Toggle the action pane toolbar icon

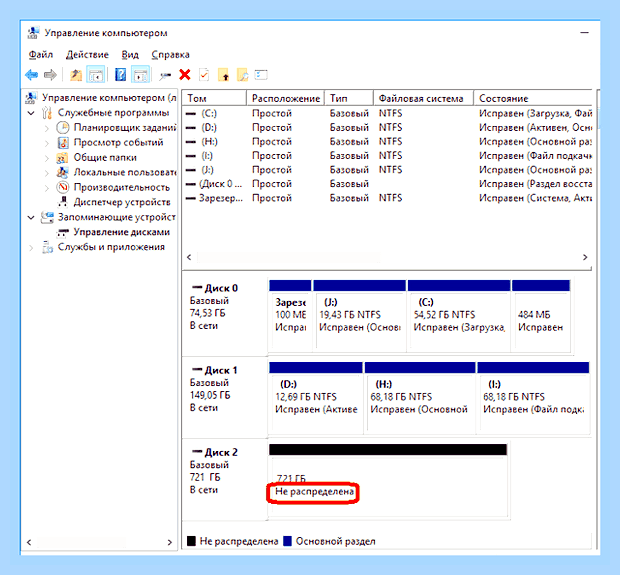(x=141, y=75)
